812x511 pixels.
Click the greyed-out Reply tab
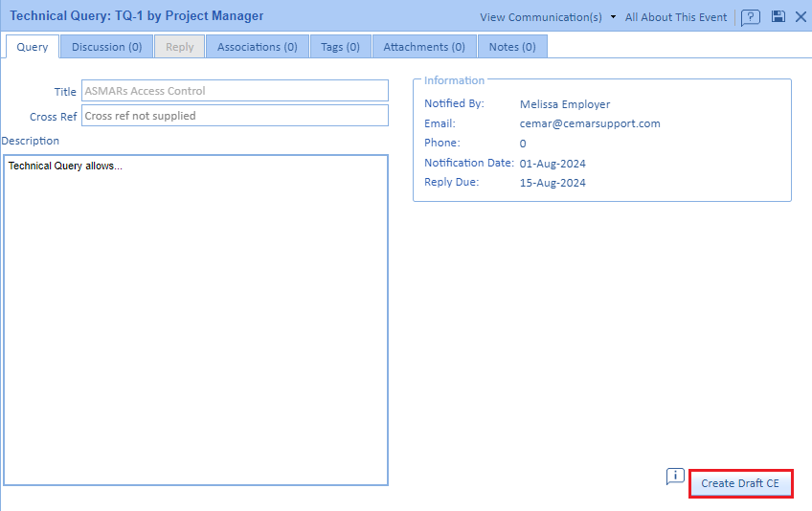179,47
